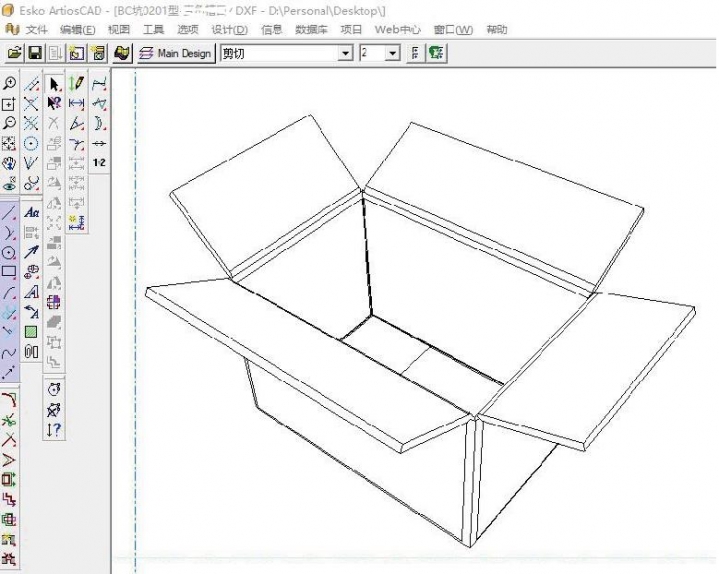719x574 pixels.
Task: Pick the arrow Select tool
Action: (54, 84)
